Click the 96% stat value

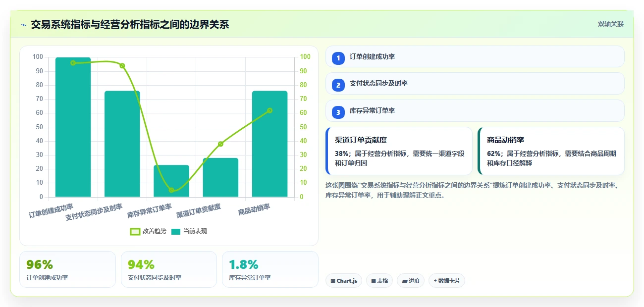(x=40, y=264)
